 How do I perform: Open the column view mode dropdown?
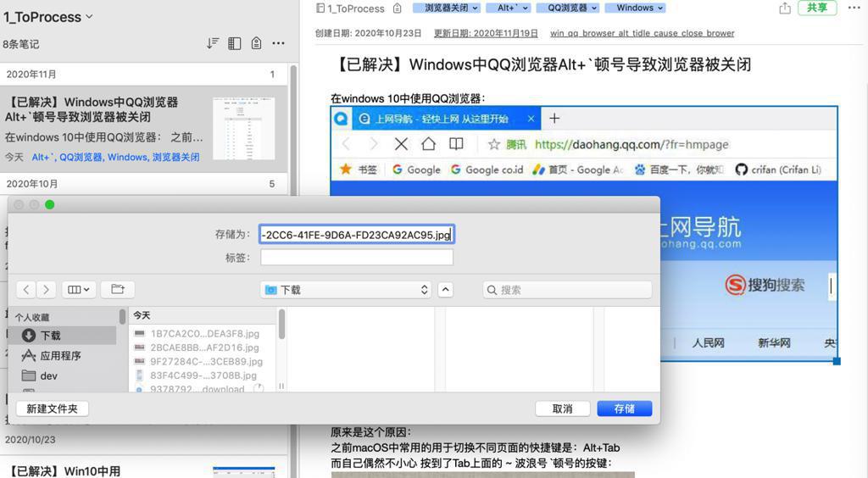coord(79,289)
